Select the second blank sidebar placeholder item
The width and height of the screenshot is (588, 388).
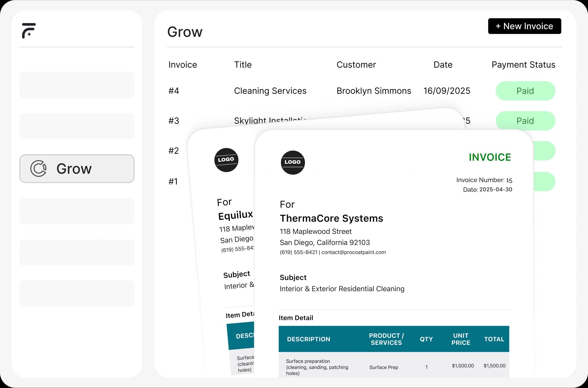(x=77, y=126)
